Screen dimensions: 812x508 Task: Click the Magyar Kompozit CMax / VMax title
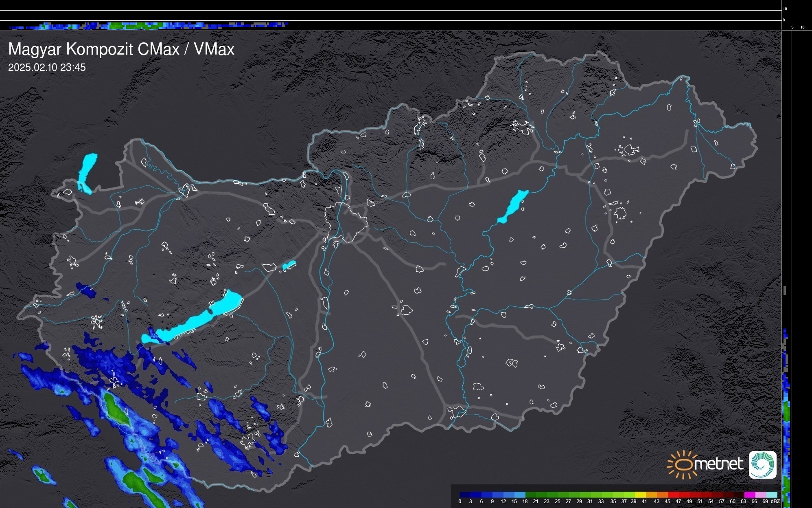tap(121, 49)
